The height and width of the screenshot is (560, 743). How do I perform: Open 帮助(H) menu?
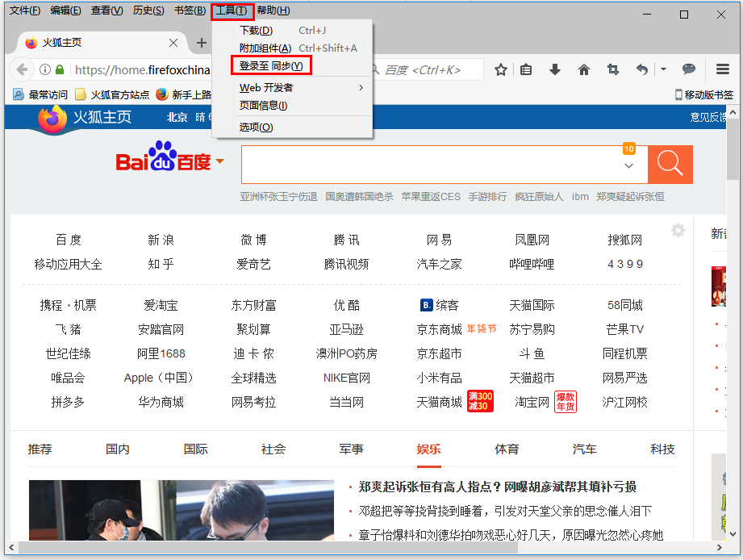tap(274, 10)
